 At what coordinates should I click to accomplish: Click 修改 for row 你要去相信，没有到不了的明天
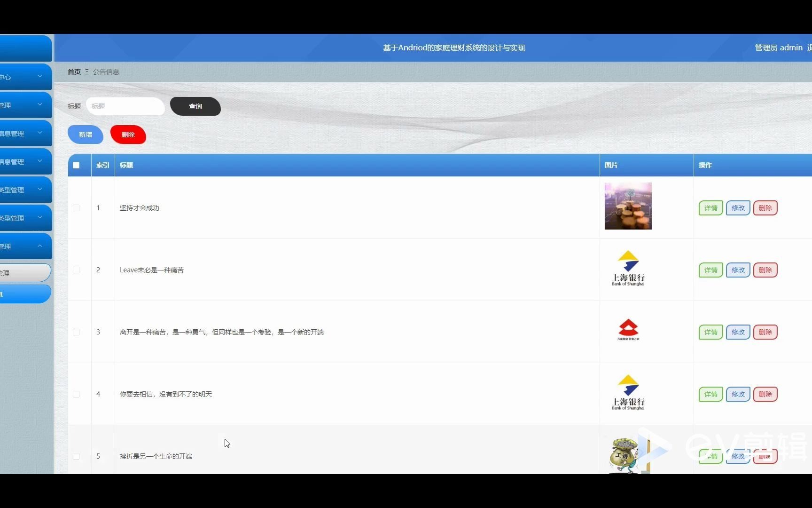click(738, 394)
